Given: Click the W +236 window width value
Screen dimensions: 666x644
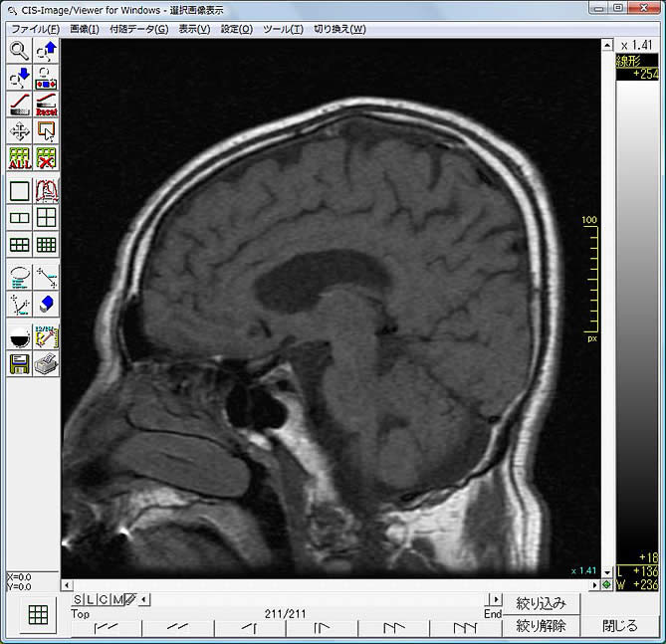Looking at the screenshot, I should point(637,584).
